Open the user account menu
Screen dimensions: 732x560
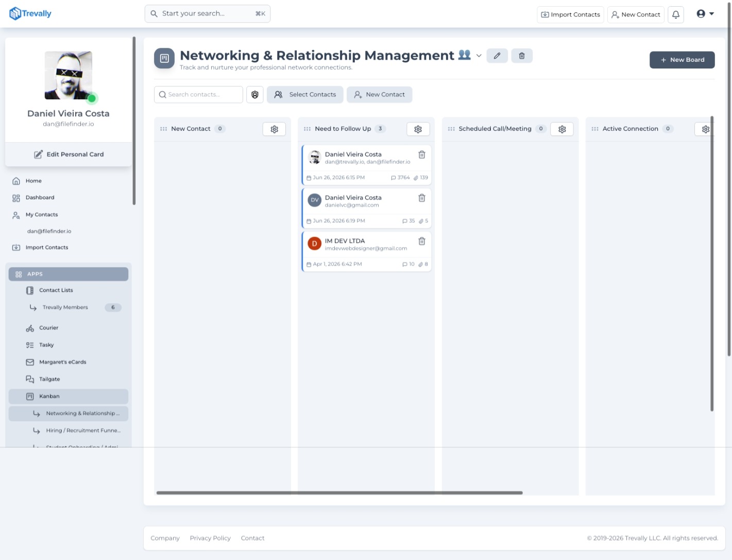[705, 14]
